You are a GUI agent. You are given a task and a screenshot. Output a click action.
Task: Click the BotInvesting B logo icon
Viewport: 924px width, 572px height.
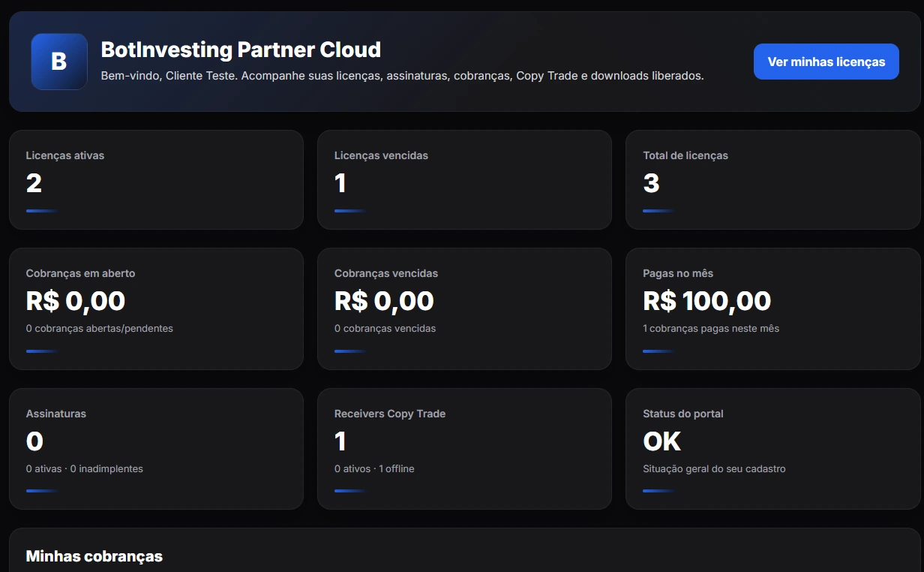[x=59, y=62]
